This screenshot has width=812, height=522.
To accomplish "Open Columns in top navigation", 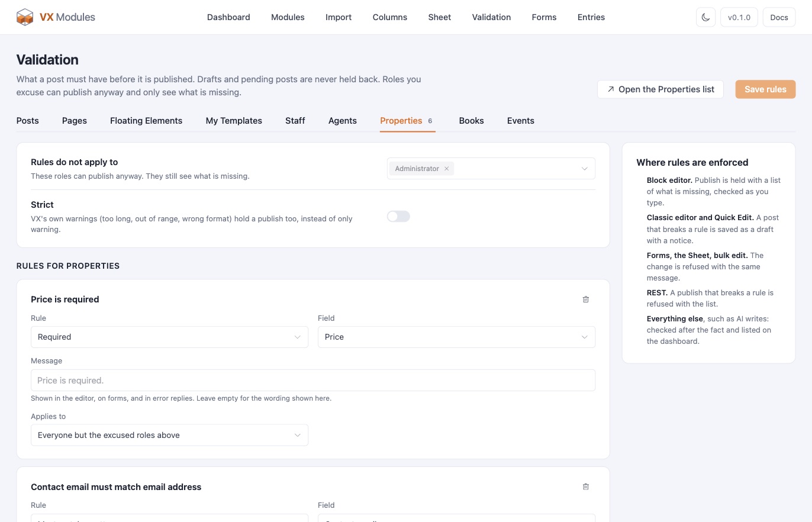I will click(x=390, y=17).
